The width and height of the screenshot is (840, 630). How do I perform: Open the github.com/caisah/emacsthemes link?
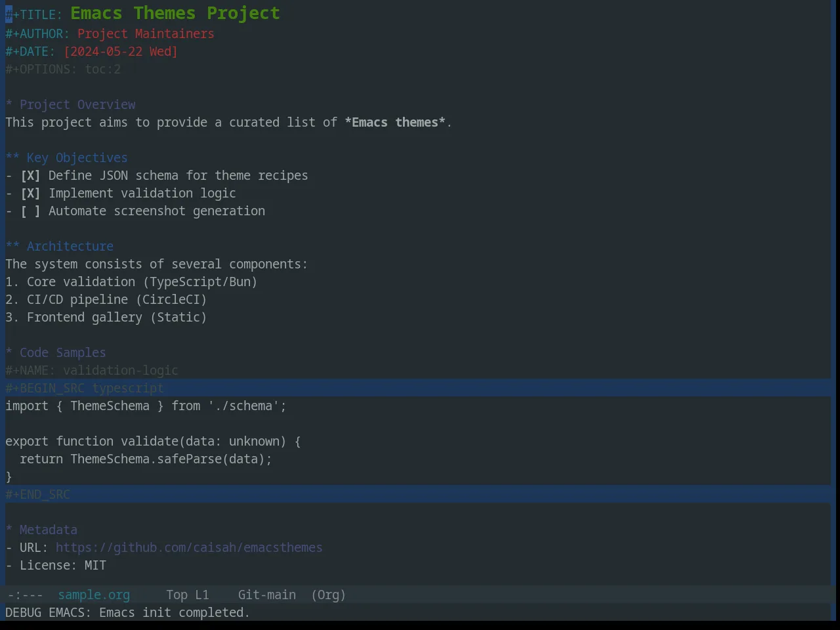coord(189,548)
